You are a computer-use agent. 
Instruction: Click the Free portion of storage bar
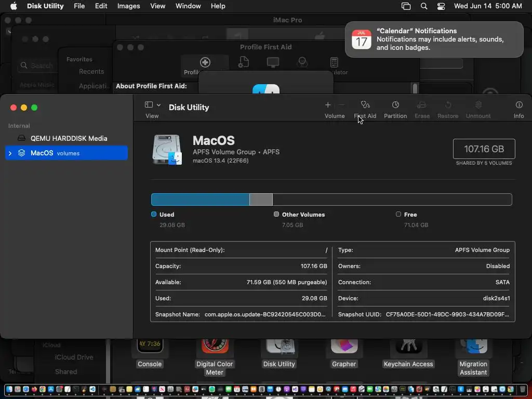pos(392,199)
